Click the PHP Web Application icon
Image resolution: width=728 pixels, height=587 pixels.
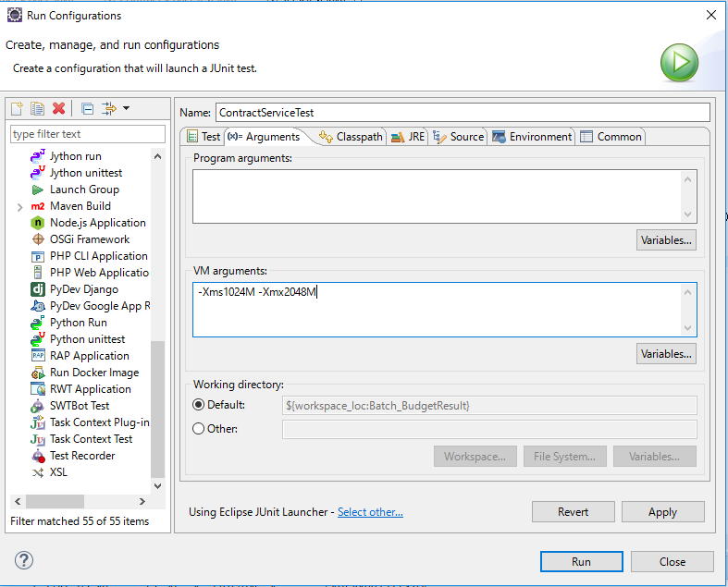38,273
